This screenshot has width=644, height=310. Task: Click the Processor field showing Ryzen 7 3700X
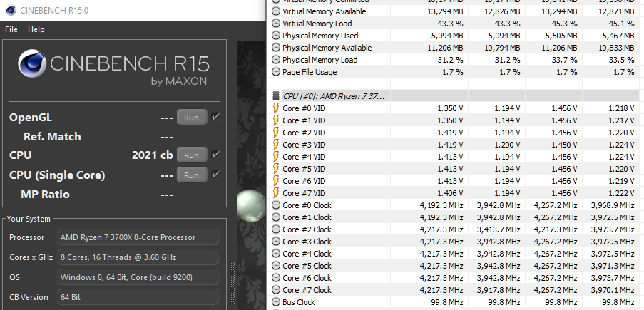[x=138, y=237]
